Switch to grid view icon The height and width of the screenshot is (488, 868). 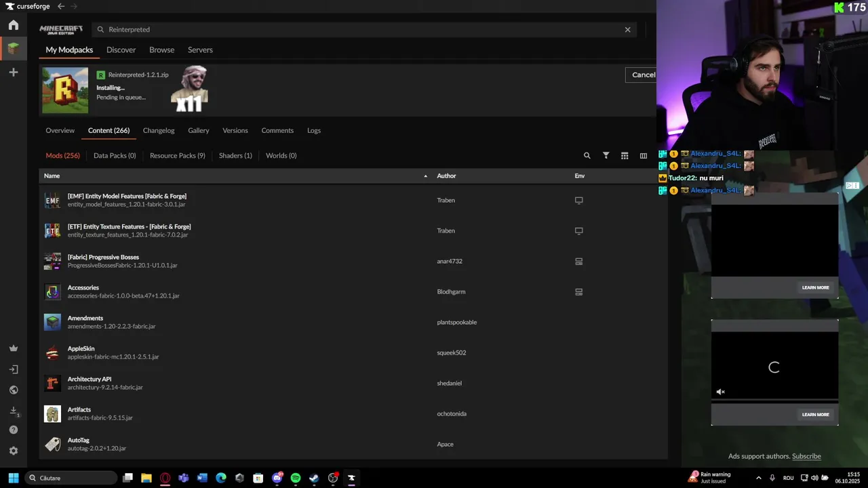(x=625, y=156)
